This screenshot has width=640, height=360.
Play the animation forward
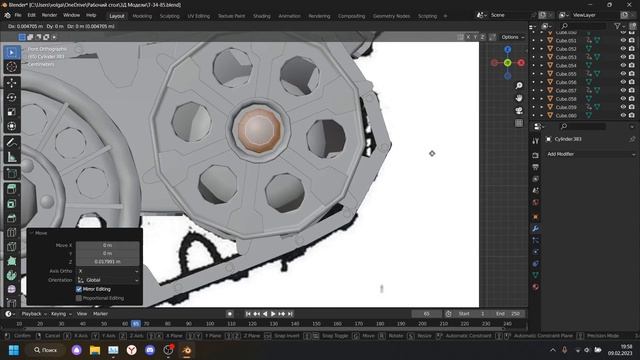pyautogui.click(x=273, y=314)
